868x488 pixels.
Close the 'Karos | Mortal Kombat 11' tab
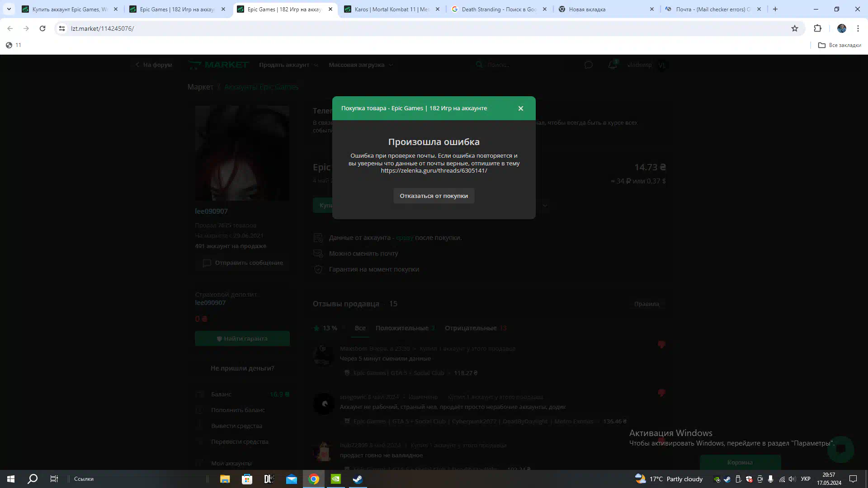point(437,9)
